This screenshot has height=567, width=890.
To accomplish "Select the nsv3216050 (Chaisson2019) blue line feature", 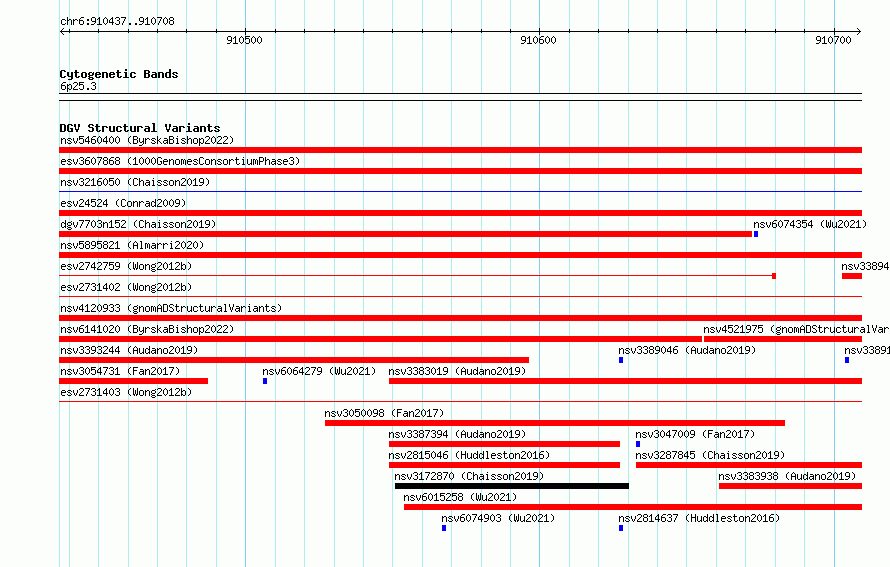I will pyautogui.click(x=460, y=192).
